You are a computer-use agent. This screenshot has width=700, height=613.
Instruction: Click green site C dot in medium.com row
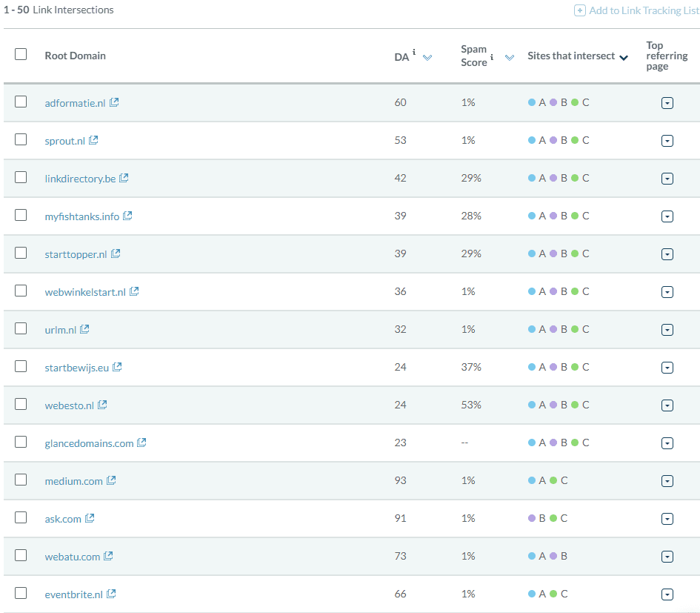point(553,480)
